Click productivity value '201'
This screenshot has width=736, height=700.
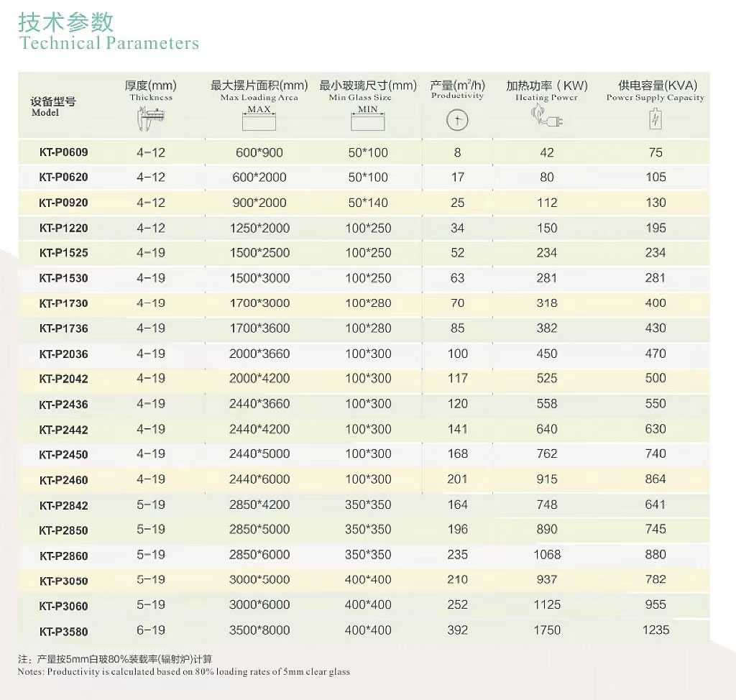click(458, 479)
